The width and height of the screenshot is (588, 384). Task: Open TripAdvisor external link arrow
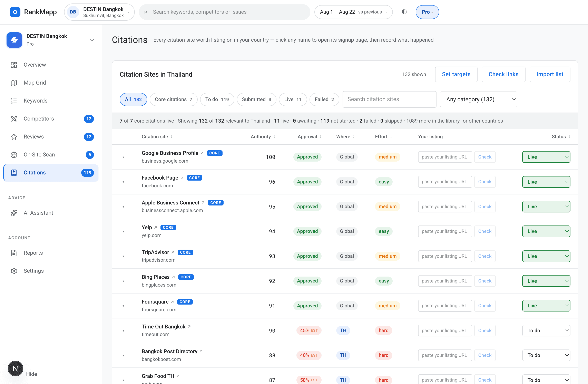(x=173, y=252)
